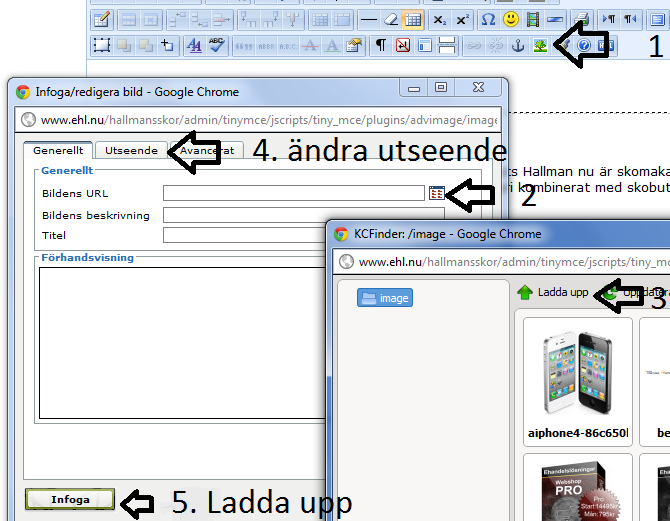Image resolution: width=670 pixels, height=521 pixels.
Task: Click the print icon
Action: (x=582, y=20)
